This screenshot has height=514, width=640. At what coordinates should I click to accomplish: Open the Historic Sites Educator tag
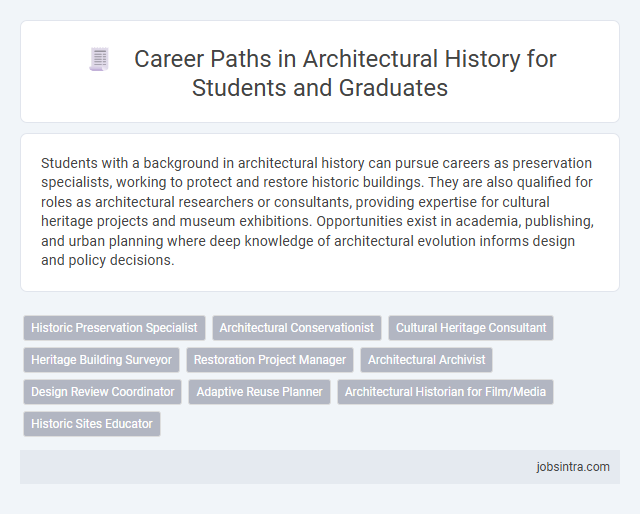pos(92,424)
